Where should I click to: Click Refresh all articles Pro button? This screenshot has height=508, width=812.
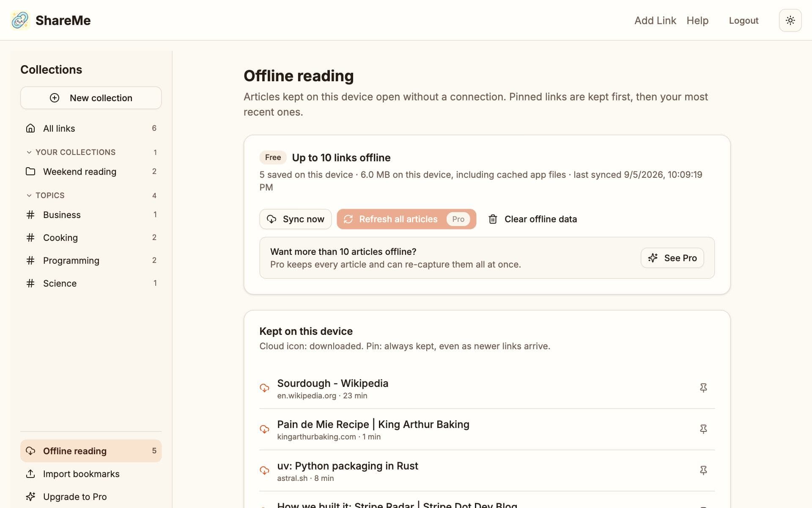[x=406, y=219]
